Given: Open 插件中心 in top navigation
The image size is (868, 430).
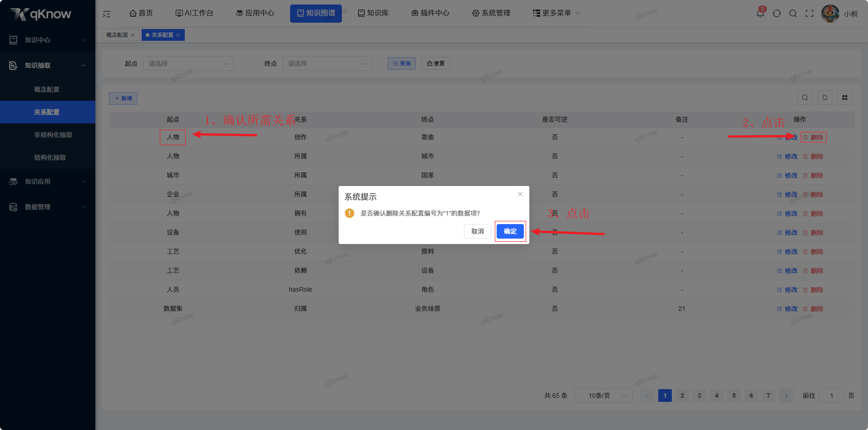Looking at the screenshot, I should (430, 13).
